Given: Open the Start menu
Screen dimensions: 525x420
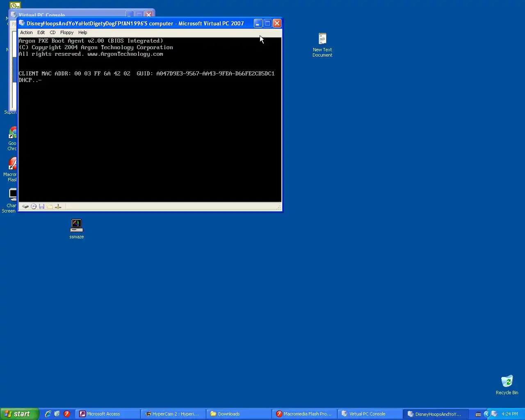Looking at the screenshot, I should click(x=20, y=414).
